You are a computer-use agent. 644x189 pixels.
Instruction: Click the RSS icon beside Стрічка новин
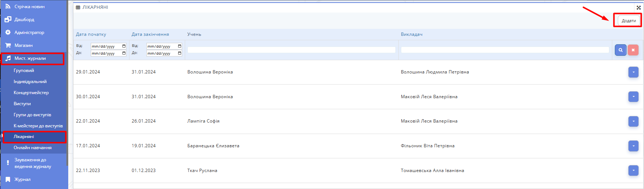tap(8, 6)
